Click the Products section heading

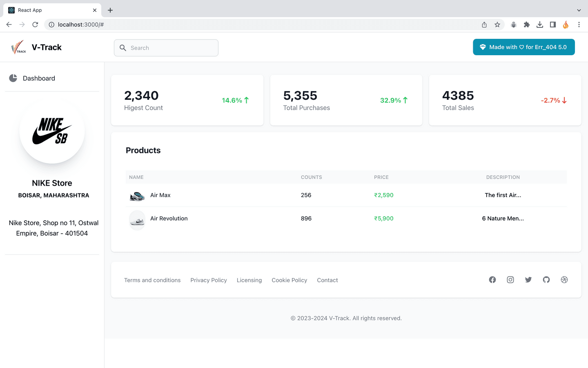tap(143, 150)
